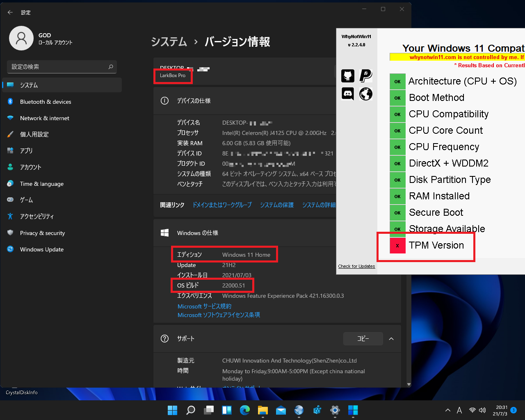
Task: Click the globe app icon on the taskbar
Action: click(x=299, y=410)
